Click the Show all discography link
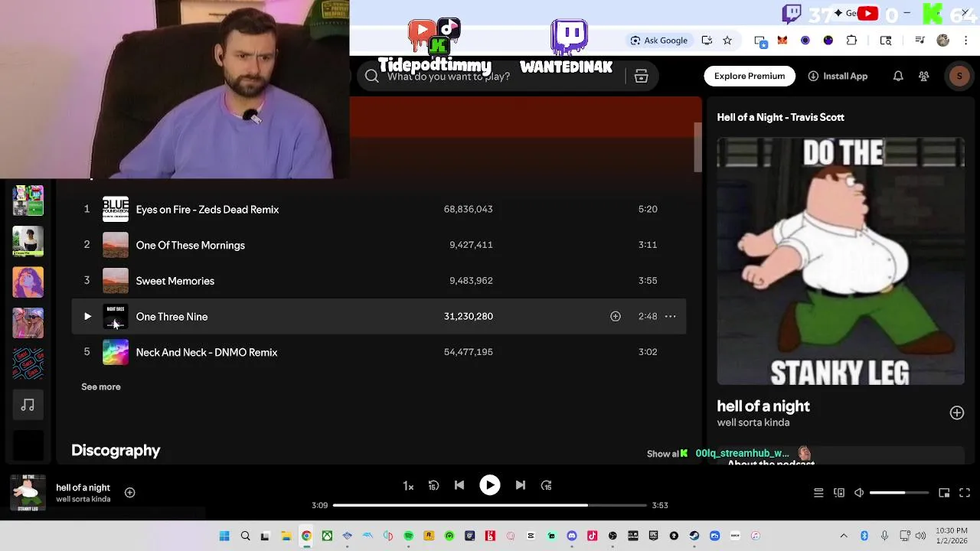Screen dimensions: 980x551 point(663,454)
